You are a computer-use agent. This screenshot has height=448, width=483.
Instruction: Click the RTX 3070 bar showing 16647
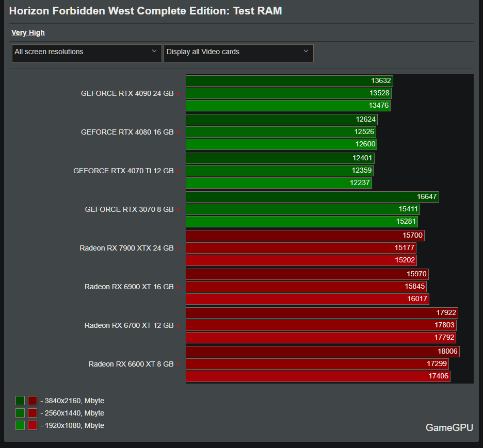click(x=312, y=197)
